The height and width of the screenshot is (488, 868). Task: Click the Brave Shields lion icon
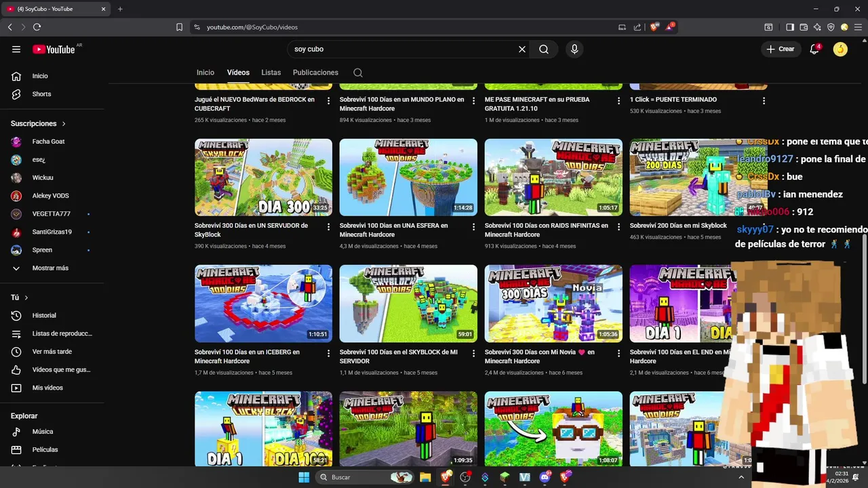(x=654, y=27)
